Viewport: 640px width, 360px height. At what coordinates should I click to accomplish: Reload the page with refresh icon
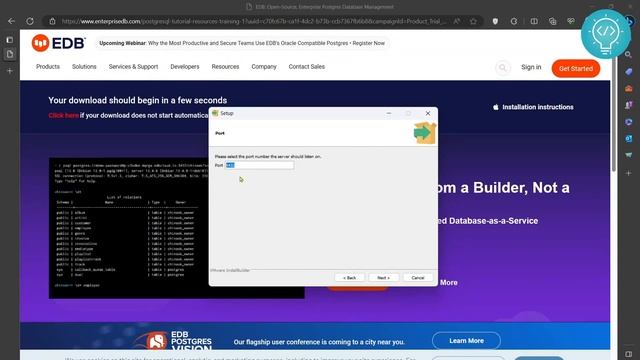(x=30, y=21)
